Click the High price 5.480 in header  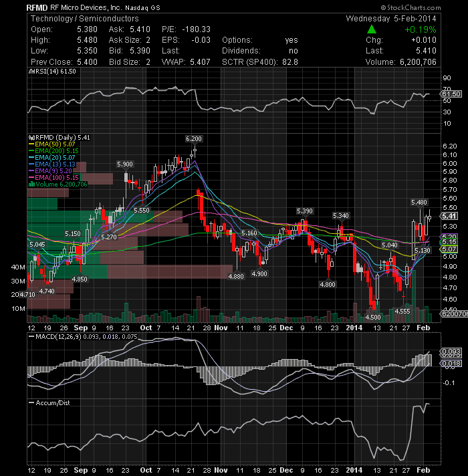coord(87,40)
